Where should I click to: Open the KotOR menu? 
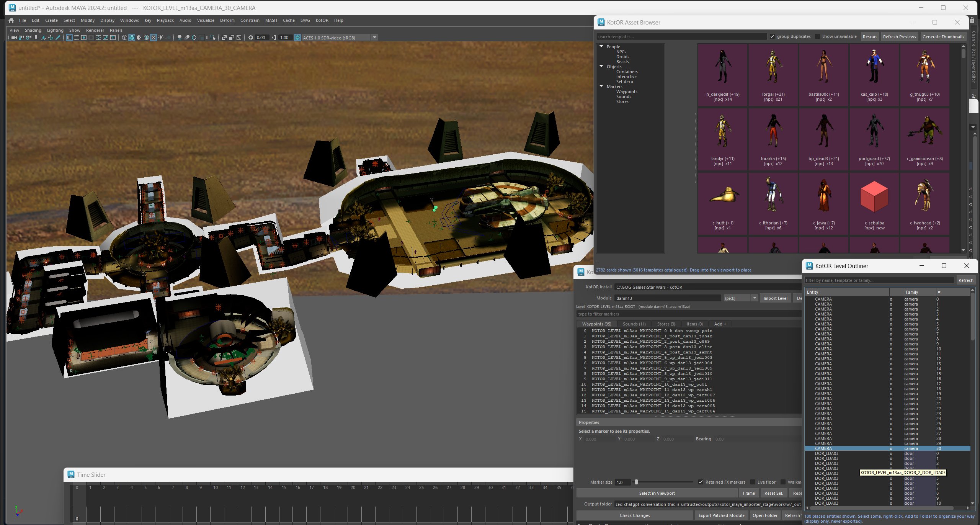[x=322, y=20]
